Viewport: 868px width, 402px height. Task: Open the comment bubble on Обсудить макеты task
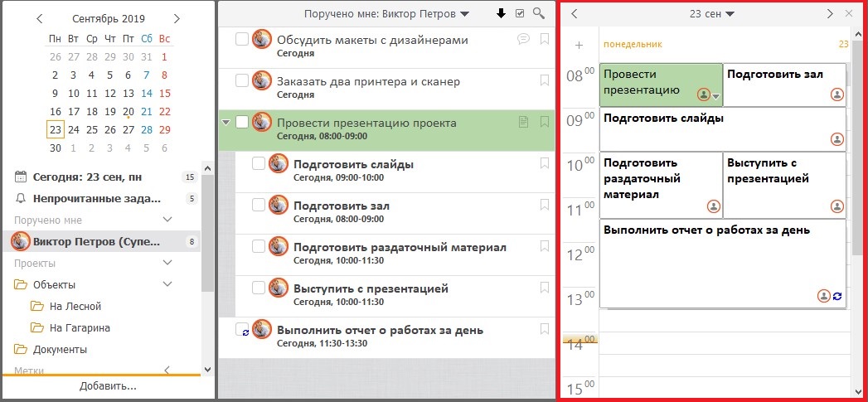pyautogui.click(x=523, y=39)
